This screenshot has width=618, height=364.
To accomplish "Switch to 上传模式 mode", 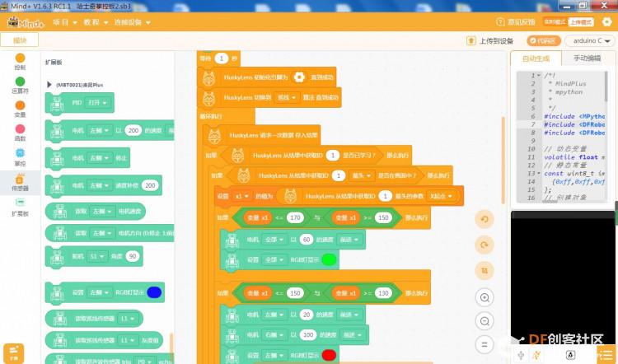I will 581,22.
